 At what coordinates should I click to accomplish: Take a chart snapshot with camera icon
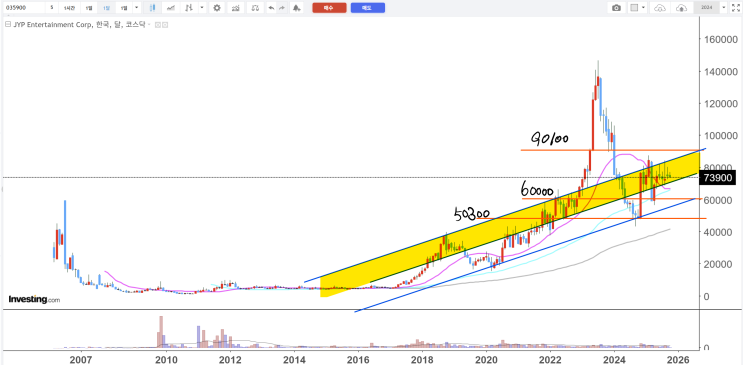point(616,8)
